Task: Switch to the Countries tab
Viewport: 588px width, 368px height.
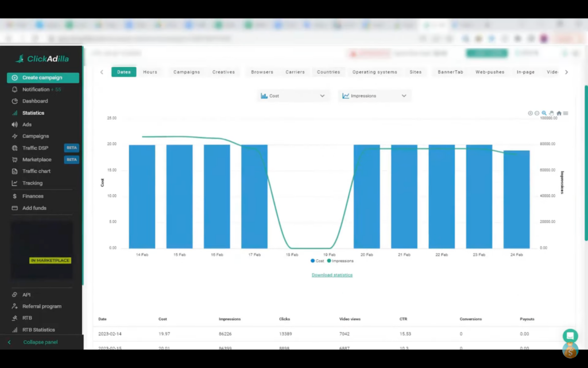Action: (x=328, y=72)
